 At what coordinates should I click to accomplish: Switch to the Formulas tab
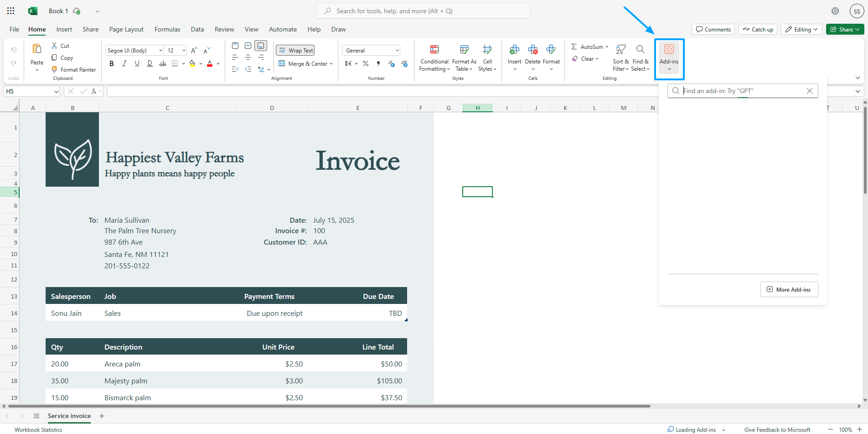coord(167,29)
